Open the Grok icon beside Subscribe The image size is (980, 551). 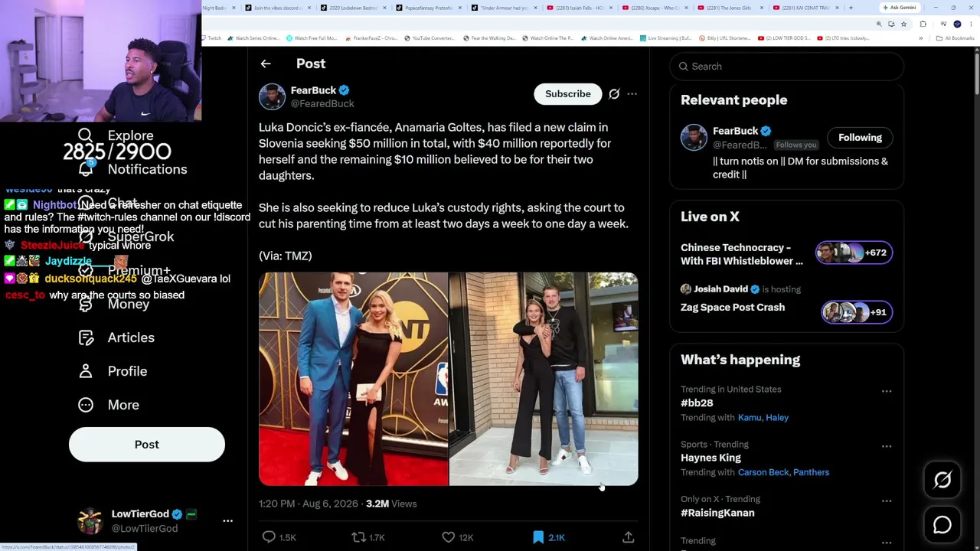point(614,93)
